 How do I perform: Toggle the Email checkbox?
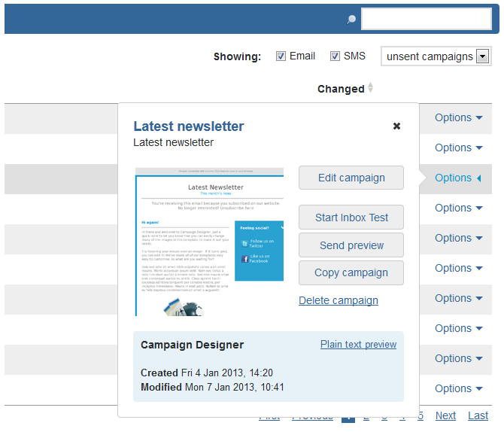tap(281, 56)
